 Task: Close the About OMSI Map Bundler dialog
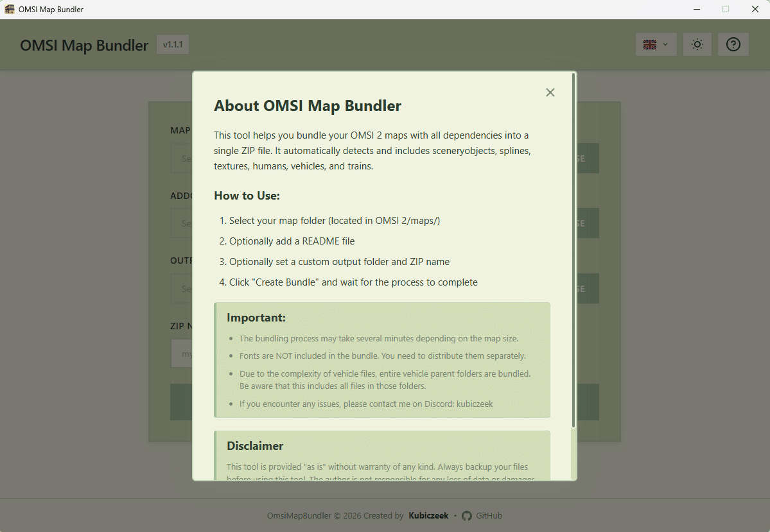pos(550,92)
